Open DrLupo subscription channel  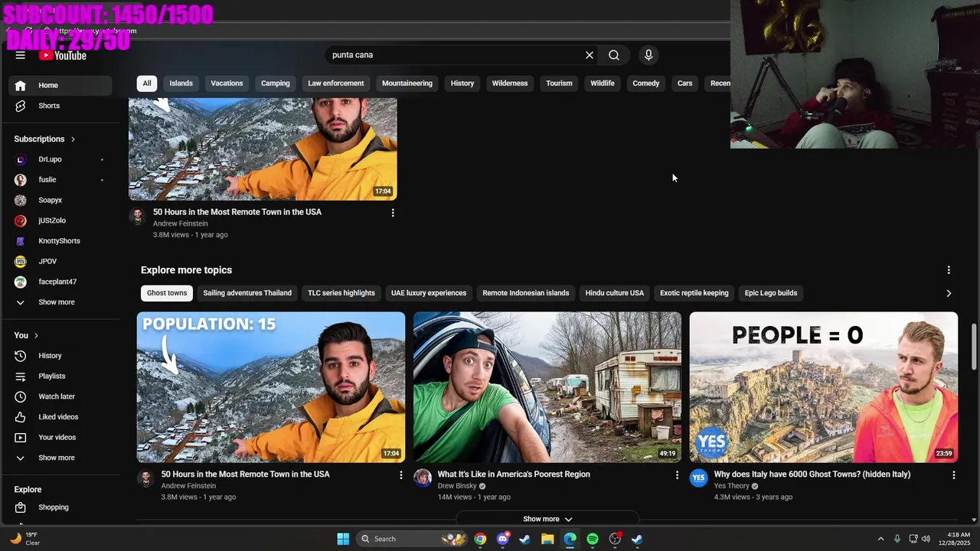(60, 159)
